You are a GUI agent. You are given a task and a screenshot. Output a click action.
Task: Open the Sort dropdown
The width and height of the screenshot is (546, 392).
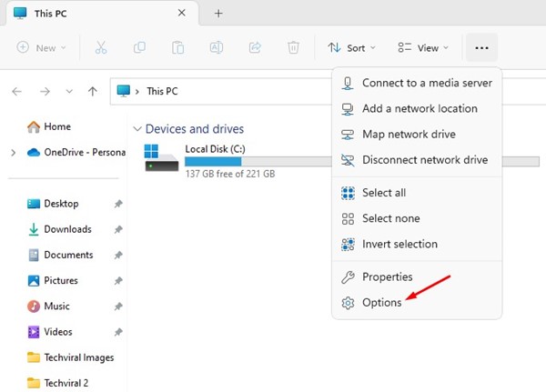click(x=351, y=47)
